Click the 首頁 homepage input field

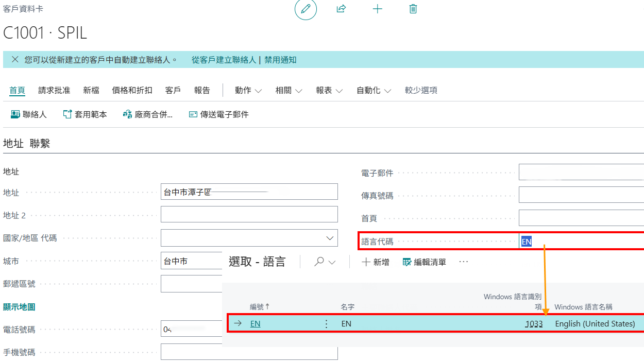(x=581, y=217)
